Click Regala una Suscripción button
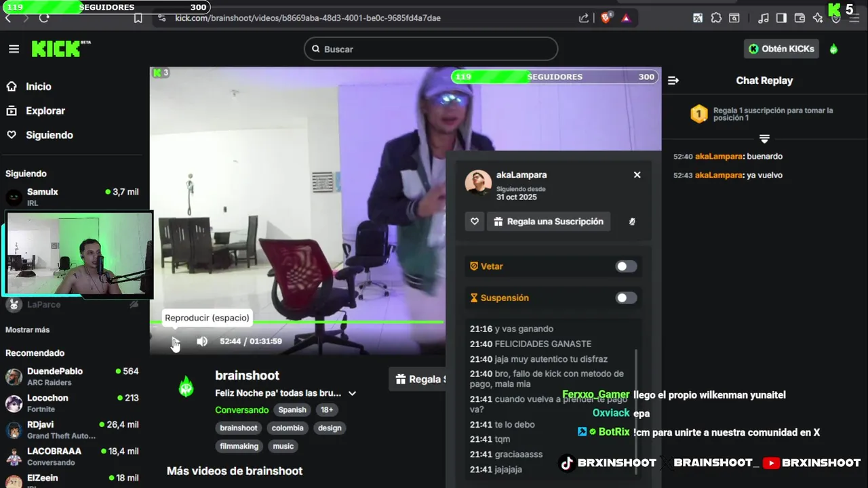The width and height of the screenshot is (868, 488). click(549, 222)
